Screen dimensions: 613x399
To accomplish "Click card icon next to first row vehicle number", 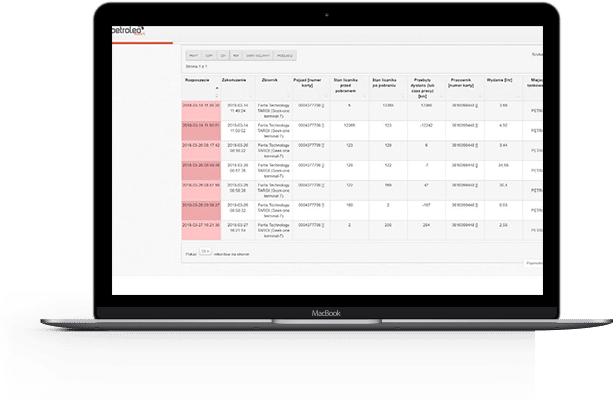I will (x=323, y=106).
